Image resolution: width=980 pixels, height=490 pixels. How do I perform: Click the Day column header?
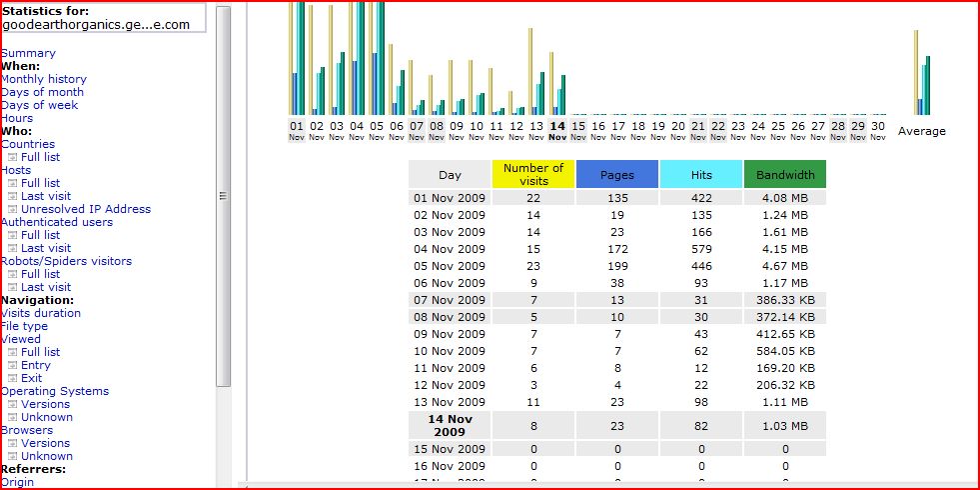pyautogui.click(x=450, y=175)
